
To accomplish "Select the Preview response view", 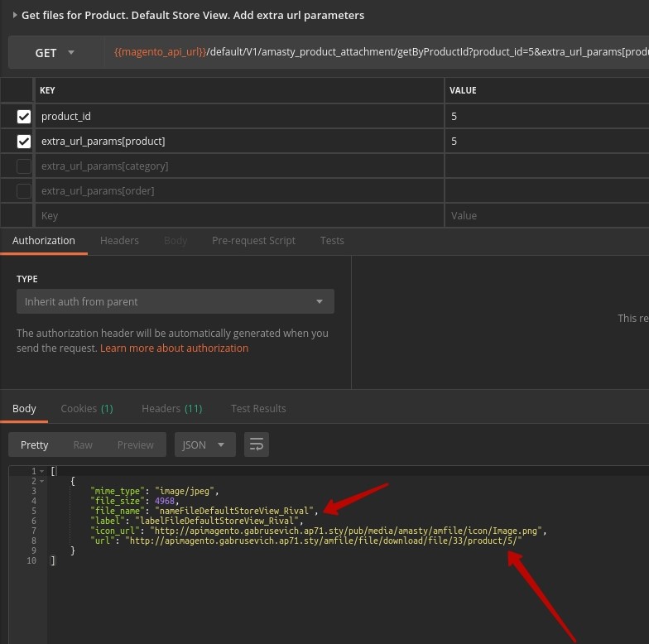I will (135, 445).
